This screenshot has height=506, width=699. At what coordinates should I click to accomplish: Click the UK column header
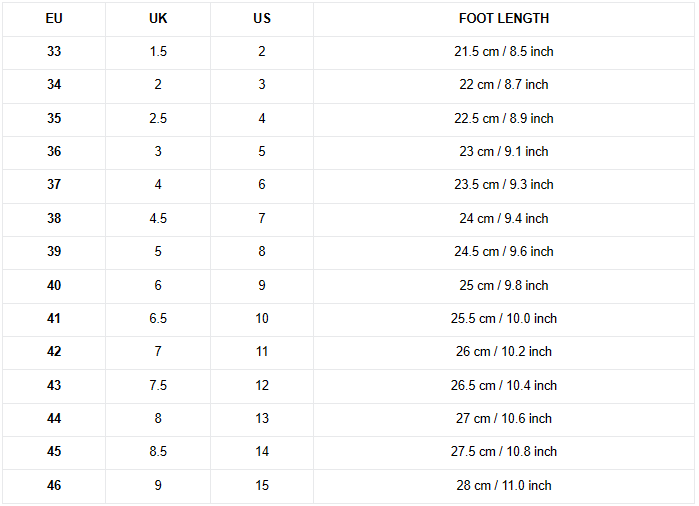(x=158, y=19)
